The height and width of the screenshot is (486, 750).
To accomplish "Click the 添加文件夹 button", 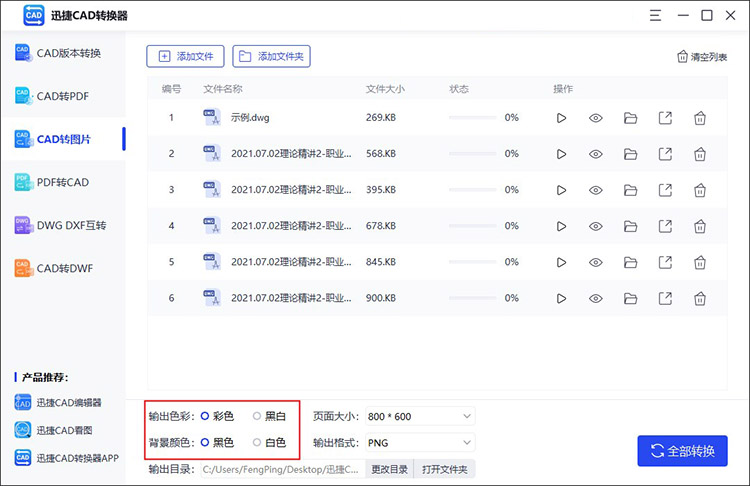I will pos(271,56).
